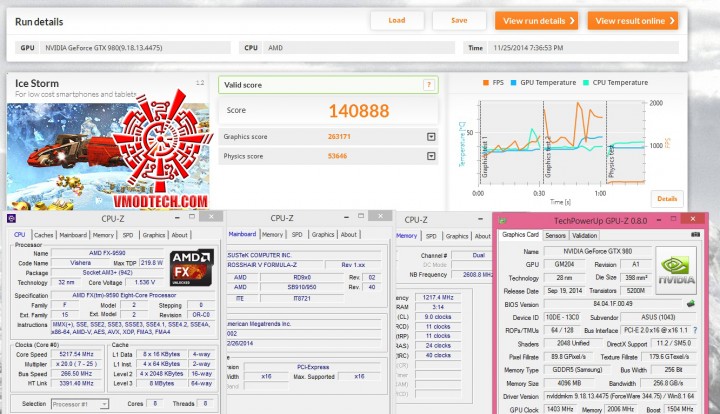Click the GPU-Z screenshot camera icon
Screen dimensions: 720x414
pyautogui.click(x=696, y=235)
